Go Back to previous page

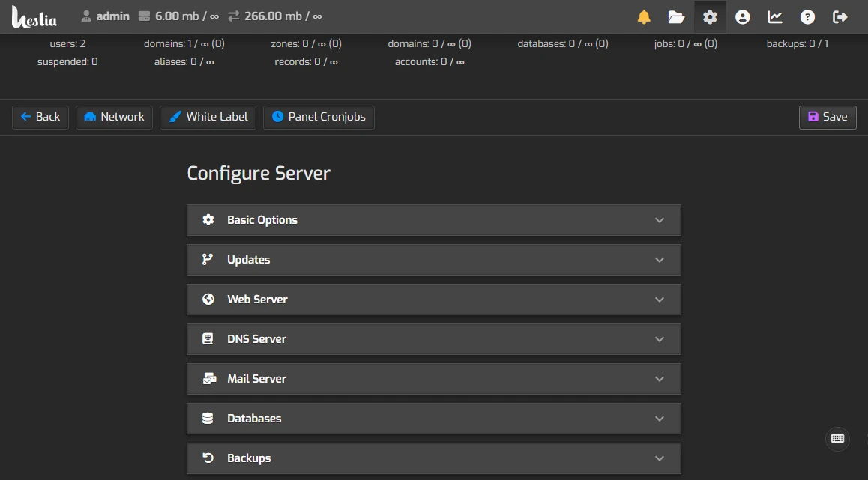[40, 118]
